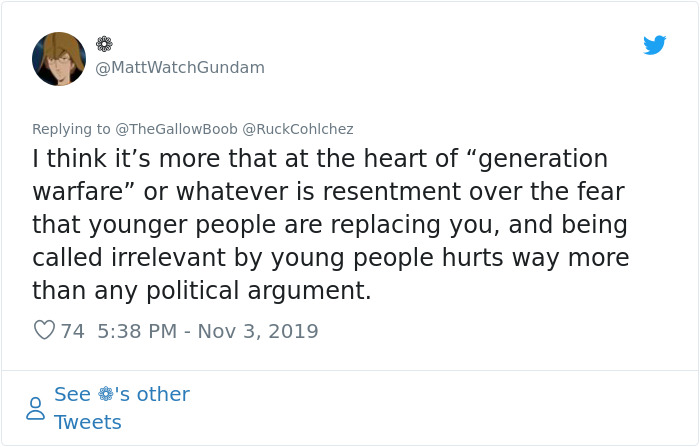
Task: Click the "Tweets" word in bottom link
Action: pyautogui.click(x=88, y=422)
